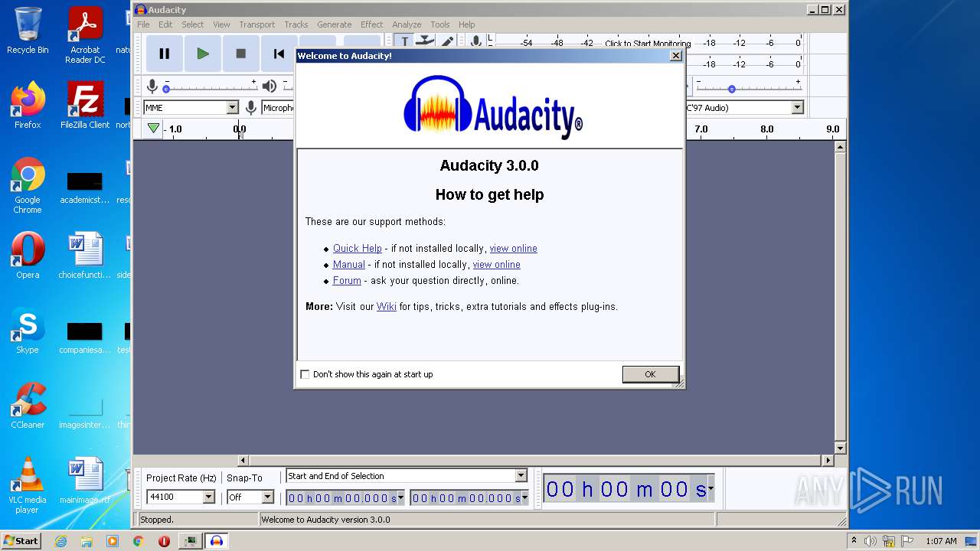Open Skype desktop shortcut

(x=28, y=331)
